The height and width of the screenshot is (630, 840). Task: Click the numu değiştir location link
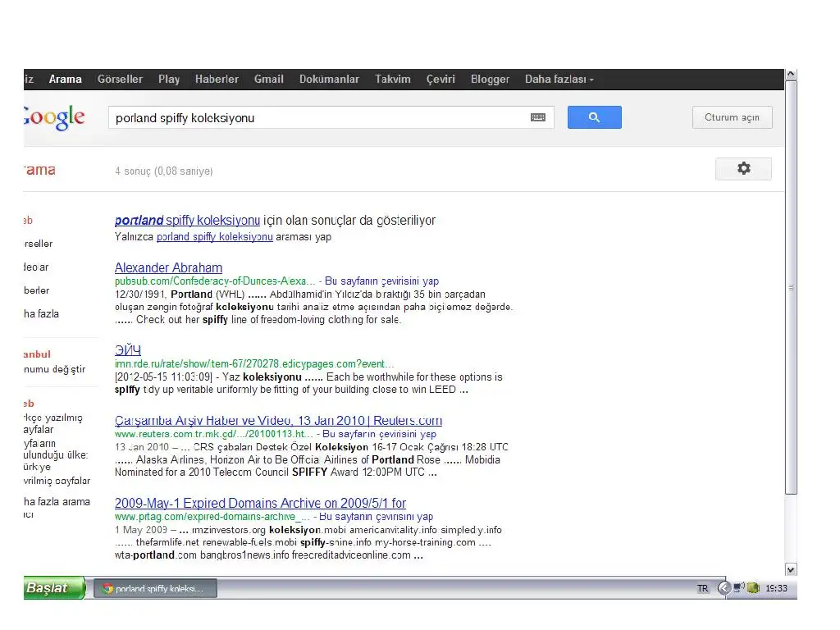click(x=54, y=369)
